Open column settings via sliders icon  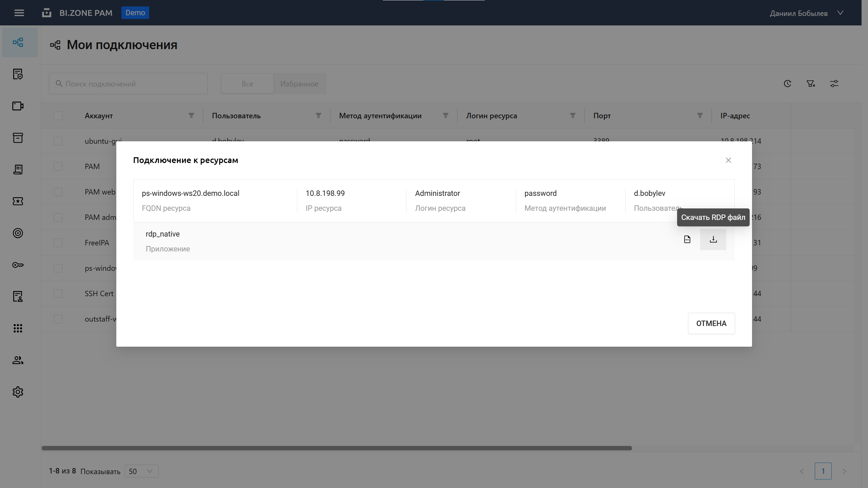point(834,83)
